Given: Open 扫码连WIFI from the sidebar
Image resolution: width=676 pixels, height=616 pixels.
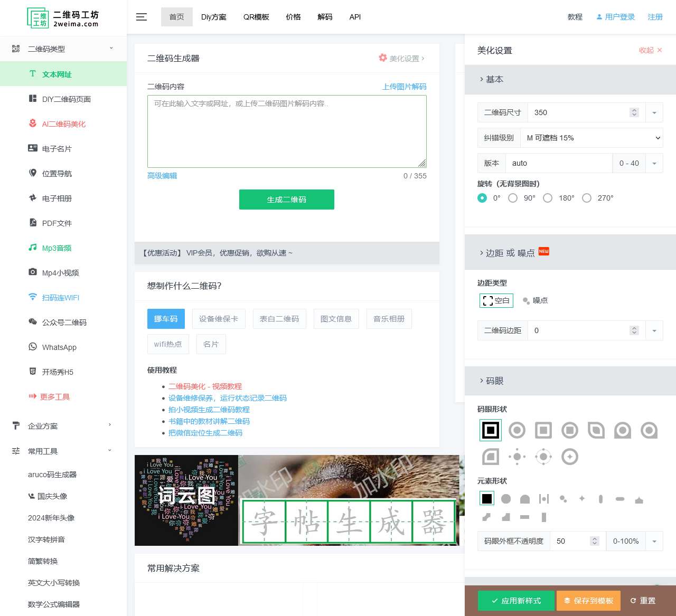Looking at the screenshot, I should pos(60,297).
